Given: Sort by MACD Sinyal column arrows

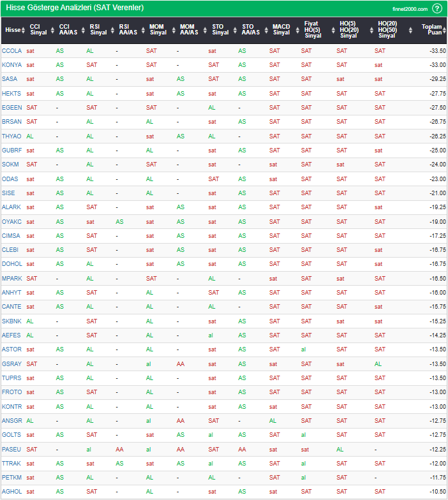Looking at the screenshot, I should pos(297,31).
